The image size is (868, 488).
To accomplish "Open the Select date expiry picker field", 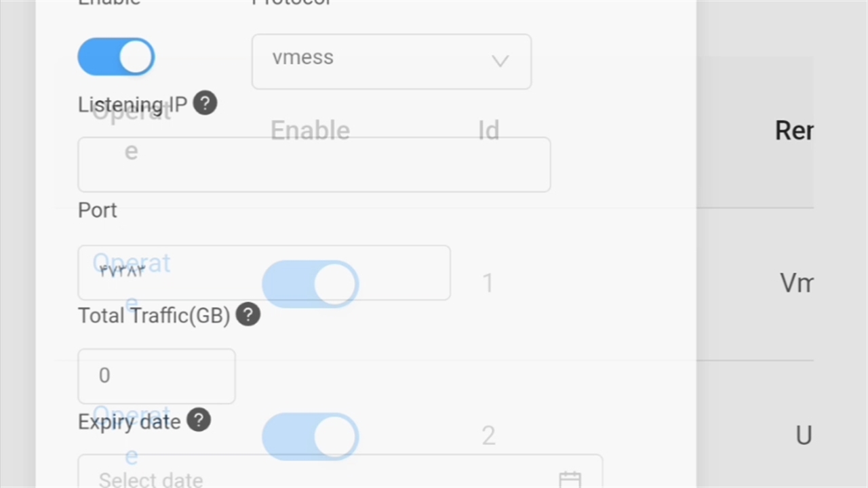I will coord(325,479).
